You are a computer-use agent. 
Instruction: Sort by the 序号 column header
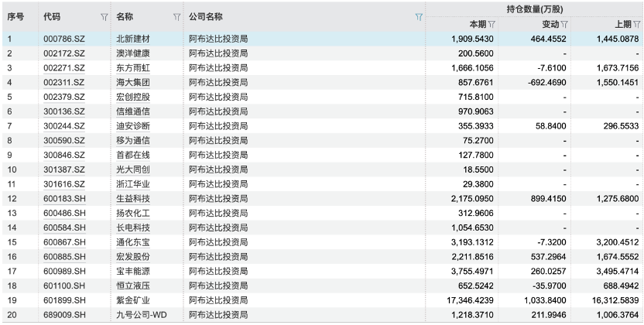pyautogui.click(x=17, y=16)
